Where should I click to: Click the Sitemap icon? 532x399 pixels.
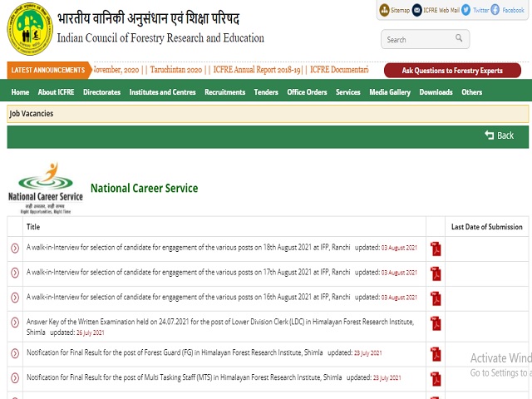tap(385, 10)
